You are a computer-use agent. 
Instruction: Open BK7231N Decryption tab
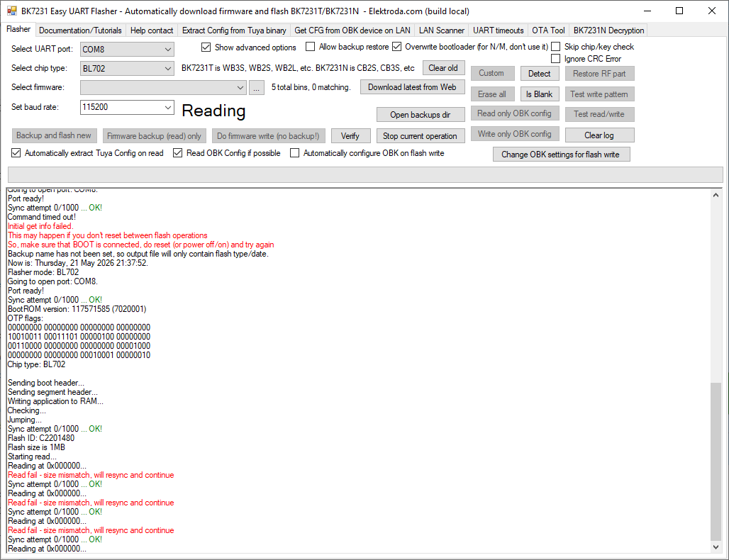tap(608, 30)
